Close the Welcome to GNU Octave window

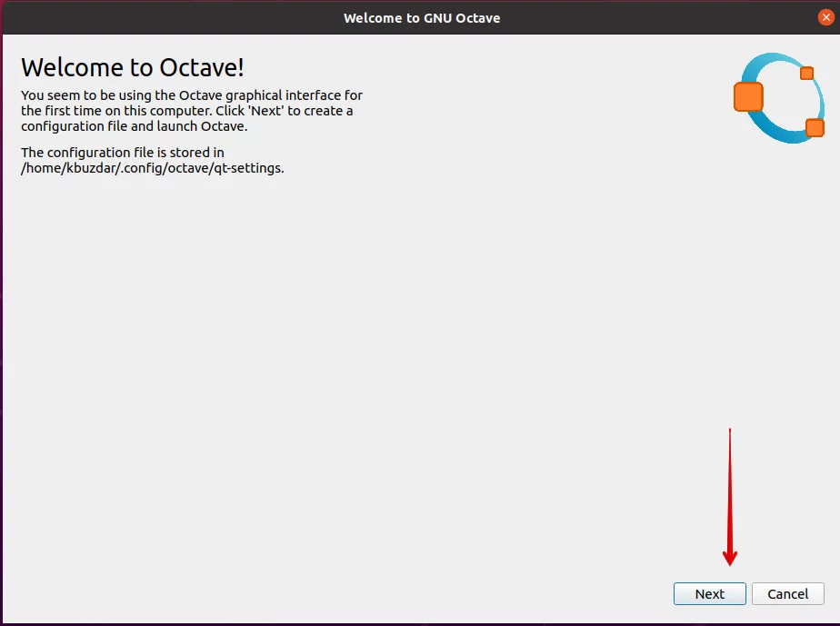coord(825,17)
